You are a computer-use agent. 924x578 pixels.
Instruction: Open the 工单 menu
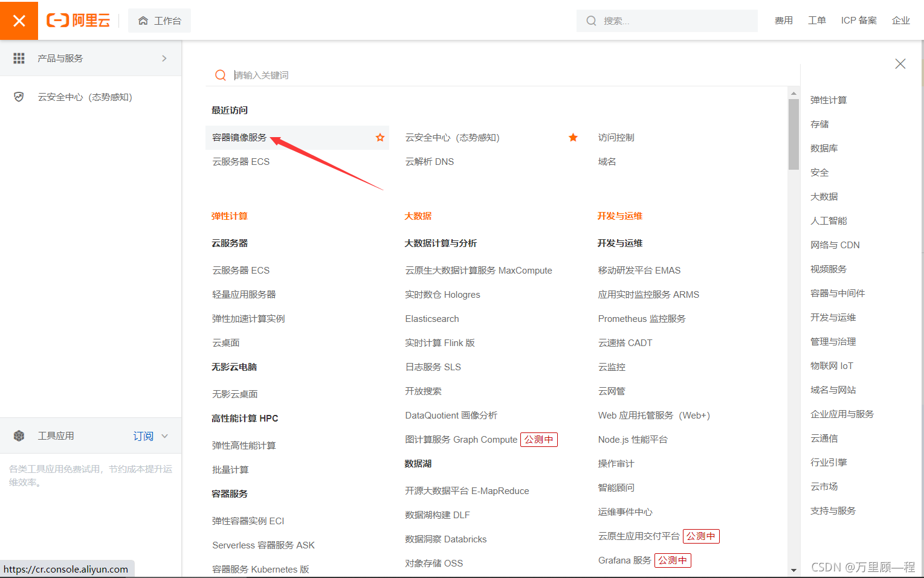[x=817, y=21]
